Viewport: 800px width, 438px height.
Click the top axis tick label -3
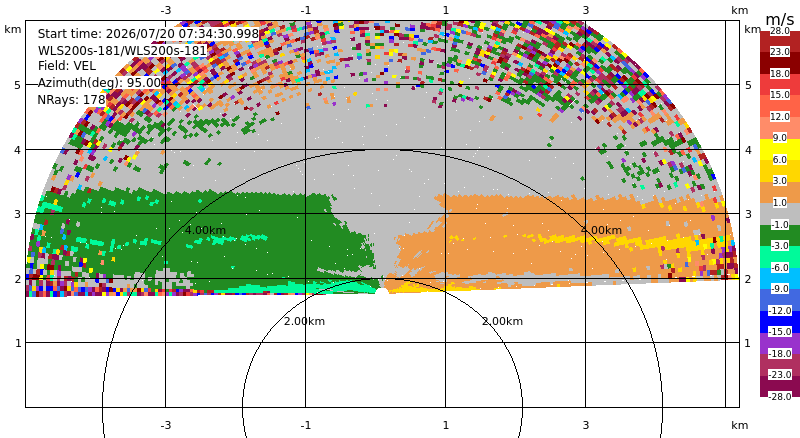165,10
